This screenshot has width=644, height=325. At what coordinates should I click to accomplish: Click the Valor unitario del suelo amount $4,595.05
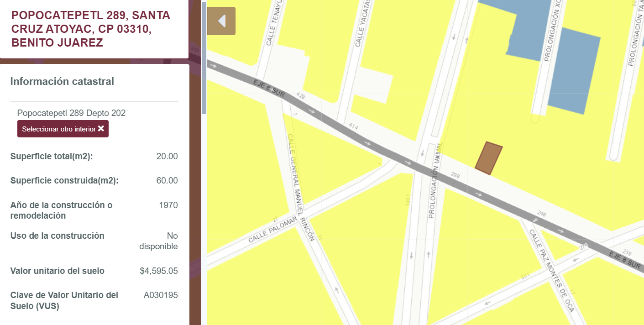tap(158, 271)
